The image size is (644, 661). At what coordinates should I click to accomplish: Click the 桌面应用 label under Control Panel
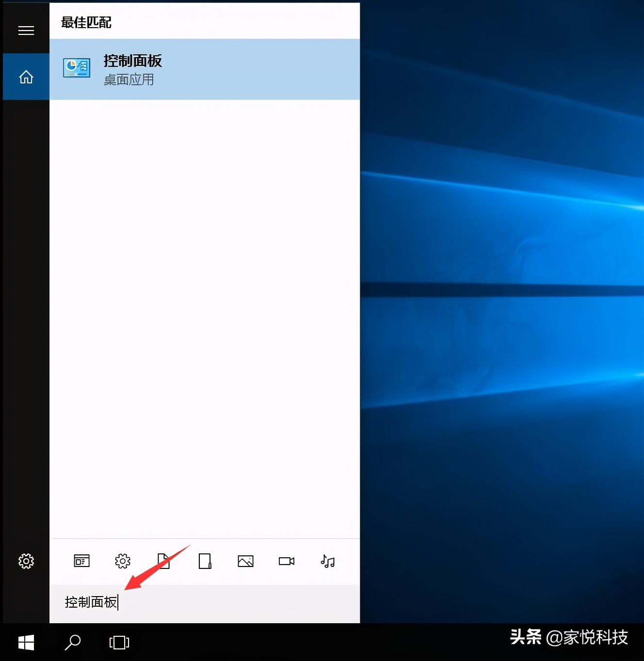(x=128, y=80)
